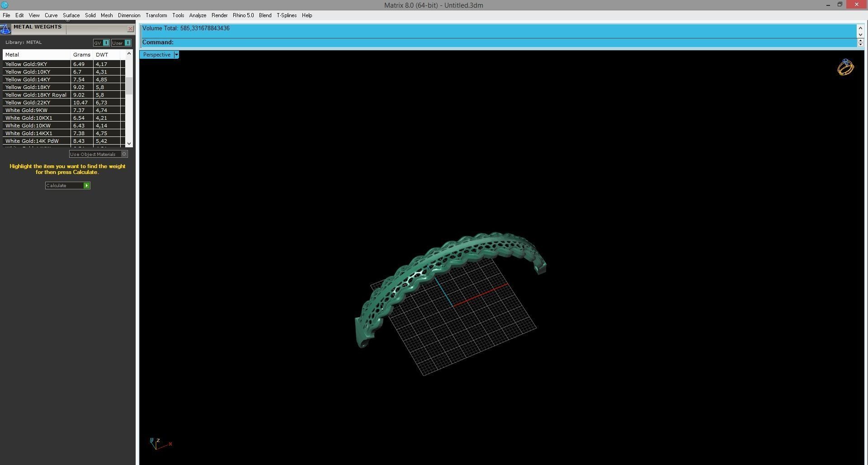The image size is (868, 465).
Task: Click the Volume Total readout text
Action: pos(186,28)
